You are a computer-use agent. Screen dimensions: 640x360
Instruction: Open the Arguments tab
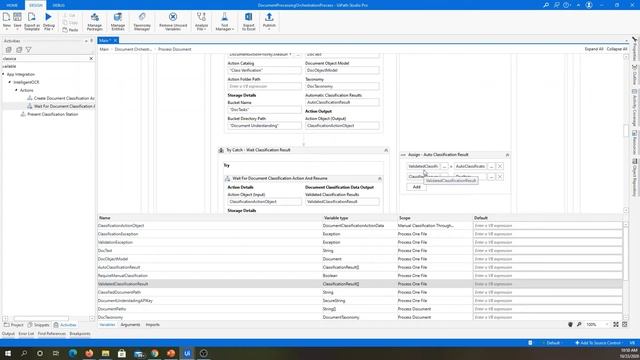130,325
